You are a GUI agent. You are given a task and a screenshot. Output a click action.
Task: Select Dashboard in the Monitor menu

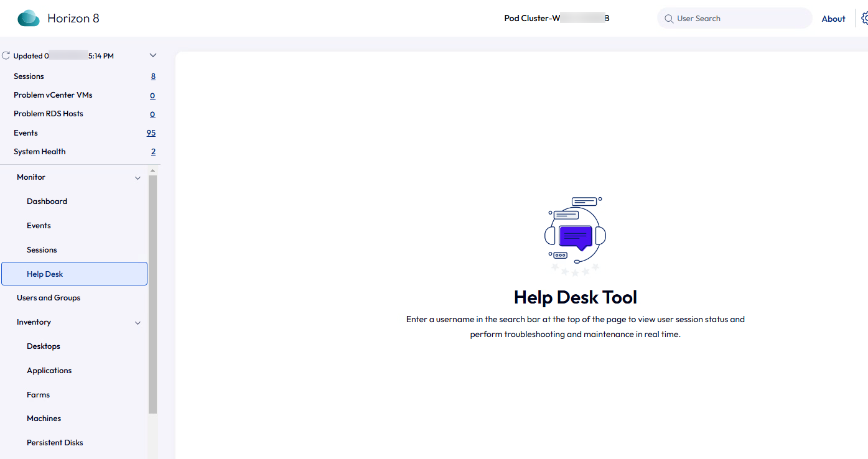point(47,202)
